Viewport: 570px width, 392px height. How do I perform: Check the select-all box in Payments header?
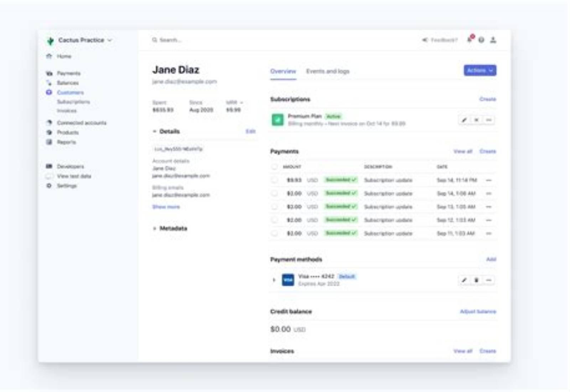point(274,166)
